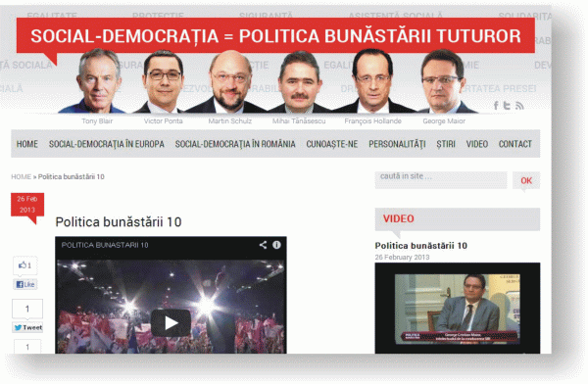Open the Știri menu item
The width and height of the screenshot is (588, 384).
[446, 144]
